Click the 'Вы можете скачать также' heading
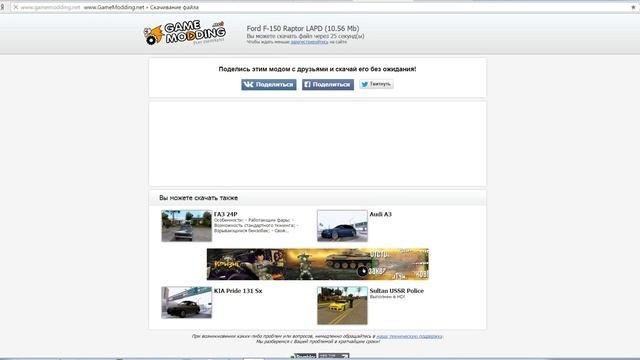640x360 pixels. [198, 198]
